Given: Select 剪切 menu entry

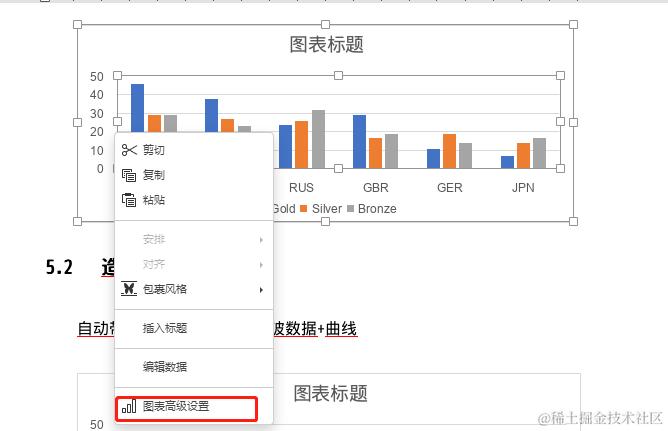Looking at the screenshot, I should 194,150.
